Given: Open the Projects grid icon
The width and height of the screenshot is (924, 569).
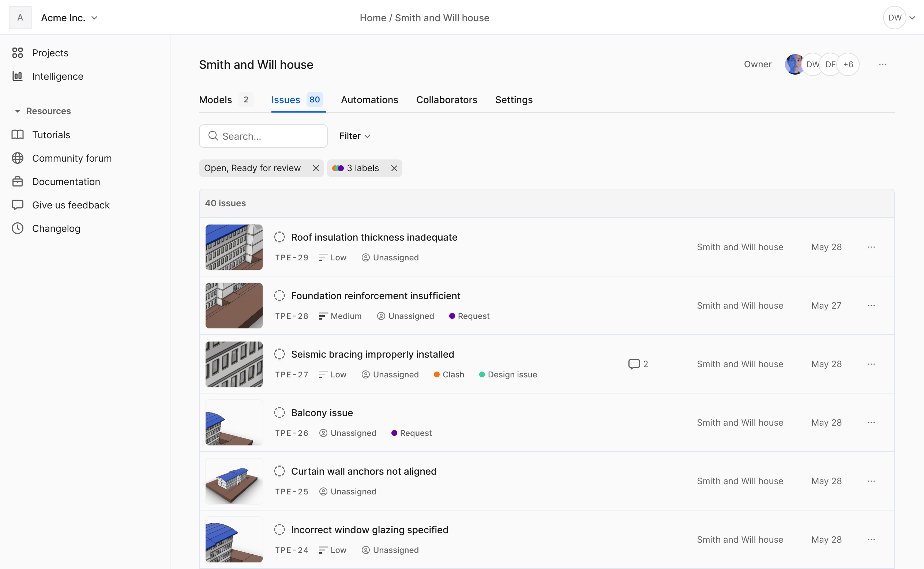Looking at the screenshot, I should [17, 53].
